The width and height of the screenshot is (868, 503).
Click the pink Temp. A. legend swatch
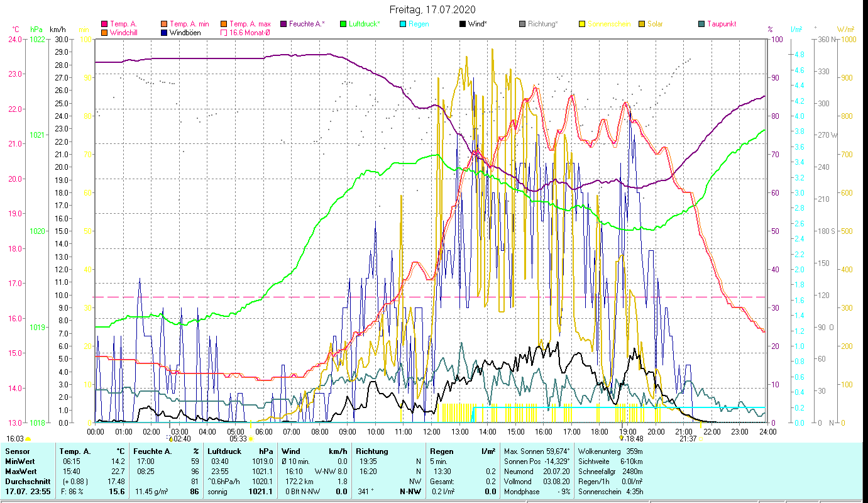[104, 25]
